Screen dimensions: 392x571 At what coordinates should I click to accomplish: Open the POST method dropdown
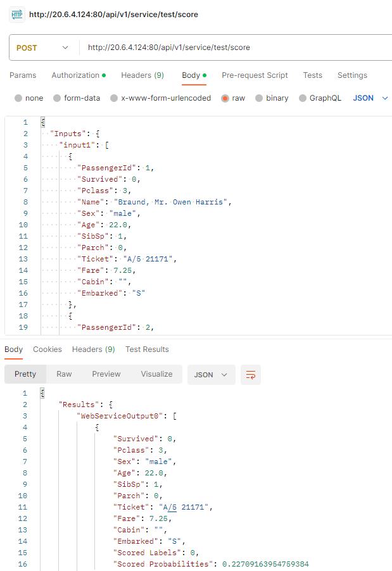coord(43,47)
